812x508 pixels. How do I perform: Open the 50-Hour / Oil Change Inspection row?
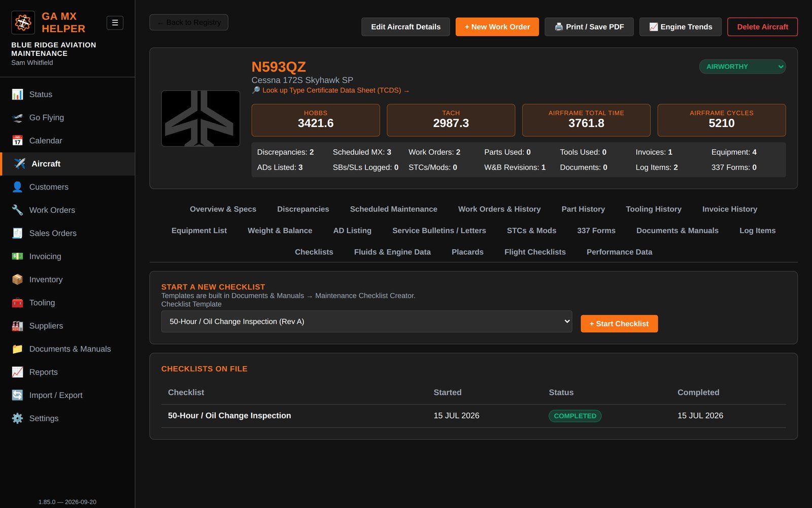(473, 416)
